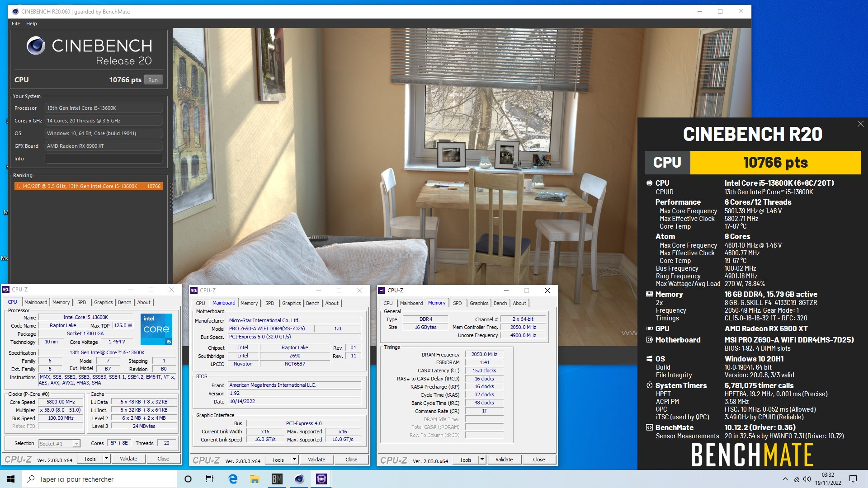Select the top ranking entry i5-13600K
The height and width of the screenshot is (488, 868).
[x=89, y=186]
